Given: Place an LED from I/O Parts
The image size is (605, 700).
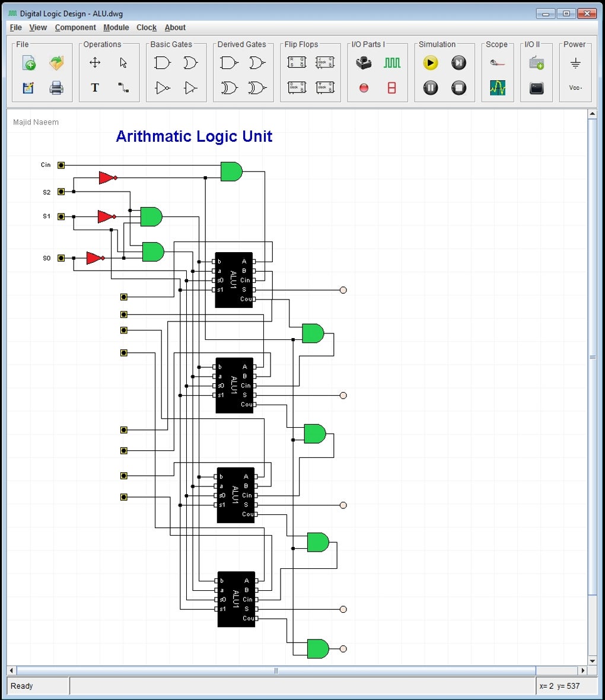Looking at the screenshot, I should 364,88.
